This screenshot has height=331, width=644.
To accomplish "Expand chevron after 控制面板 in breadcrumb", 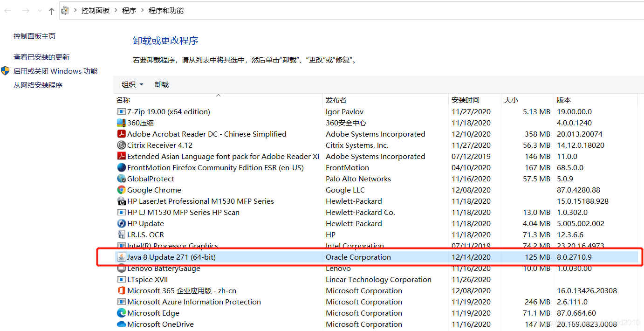I will point(116,10).
